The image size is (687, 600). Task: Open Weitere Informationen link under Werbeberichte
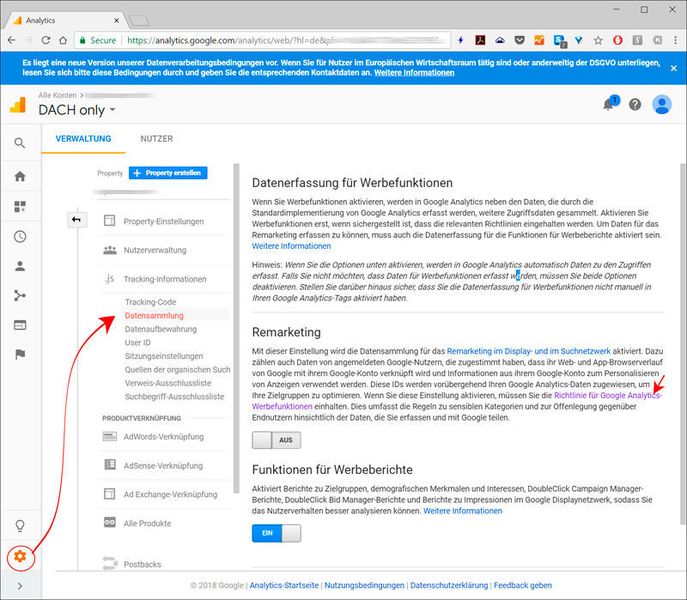pos(463,511)
